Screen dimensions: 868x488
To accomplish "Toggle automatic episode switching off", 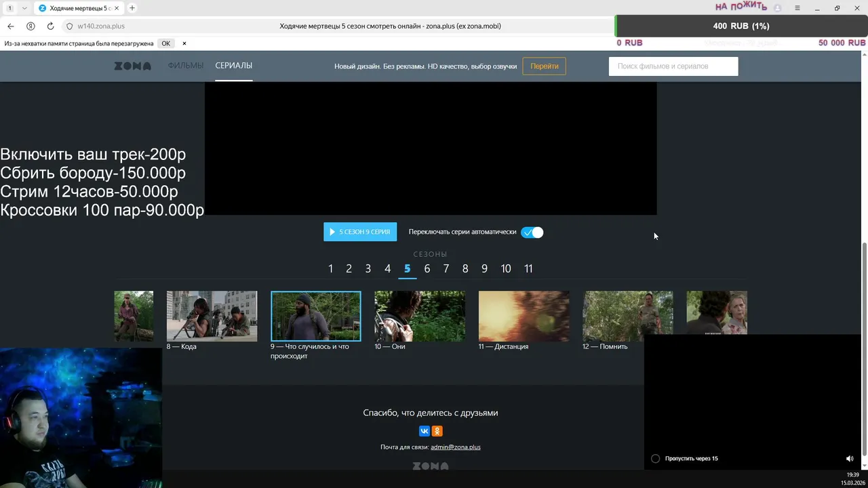I will (532, 232).
